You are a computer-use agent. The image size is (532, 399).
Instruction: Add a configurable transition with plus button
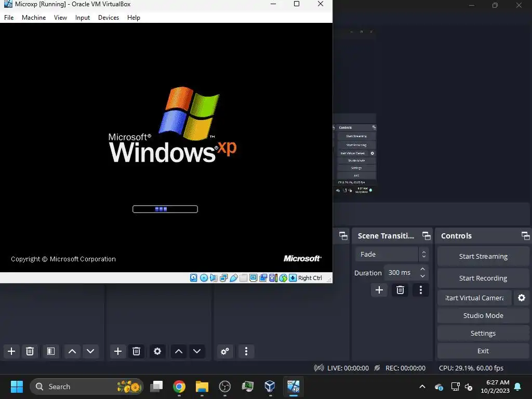click(x=379, y=290)
